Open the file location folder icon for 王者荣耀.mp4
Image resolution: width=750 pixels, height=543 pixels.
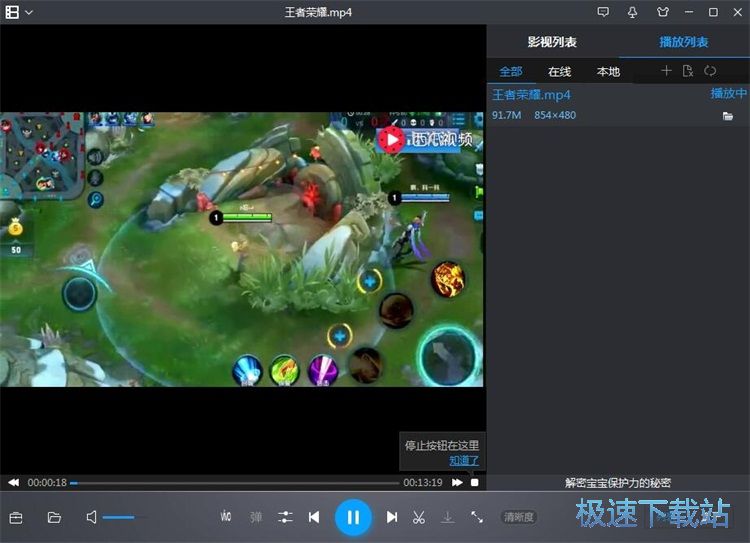coord(728,116)
